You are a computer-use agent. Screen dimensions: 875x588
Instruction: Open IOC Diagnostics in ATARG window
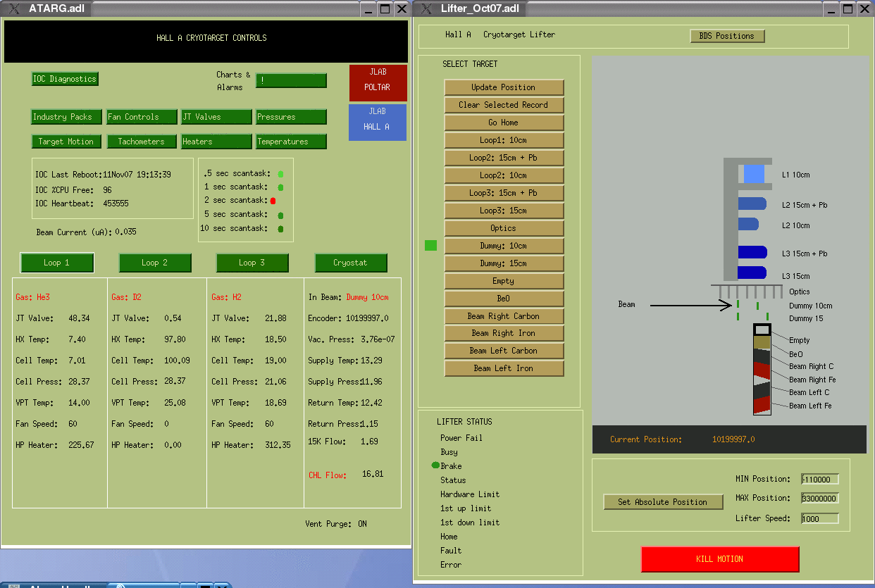pos(65,79)
